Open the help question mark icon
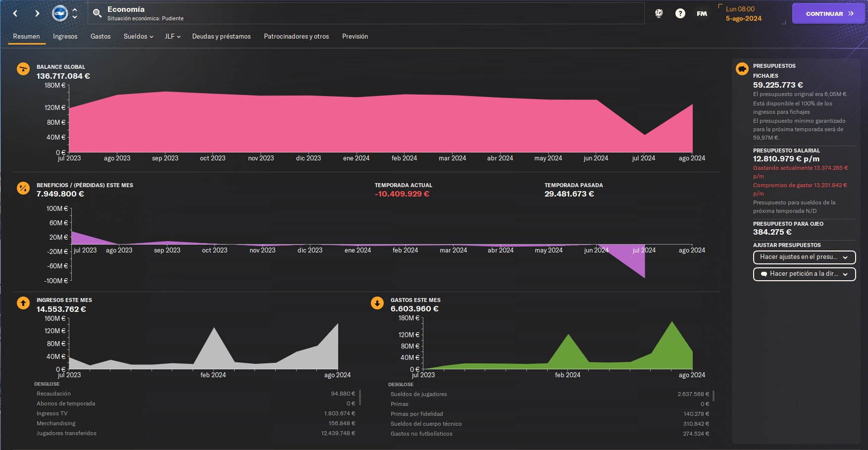 [680, 13]
